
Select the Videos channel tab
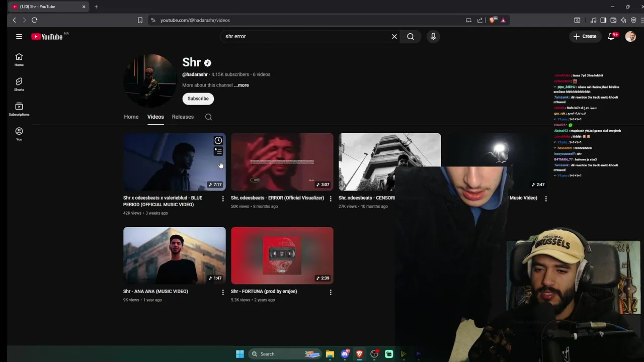tap(155, 117)
